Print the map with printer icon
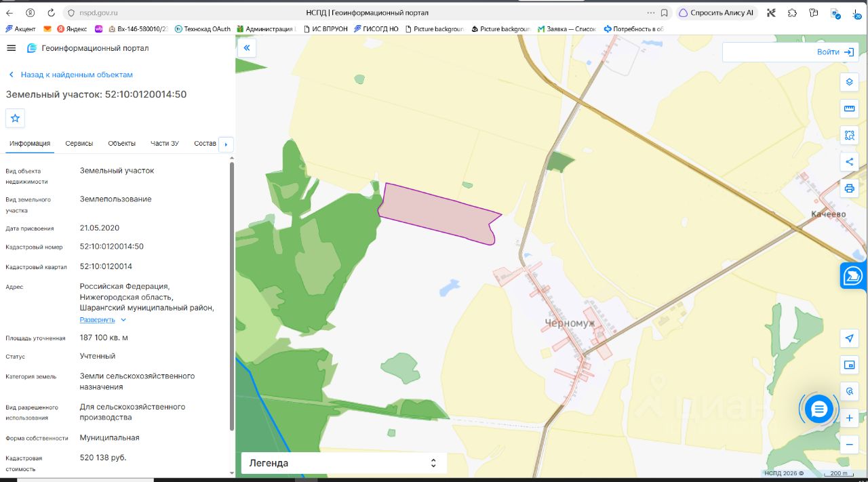 click(x=849, y=188)
